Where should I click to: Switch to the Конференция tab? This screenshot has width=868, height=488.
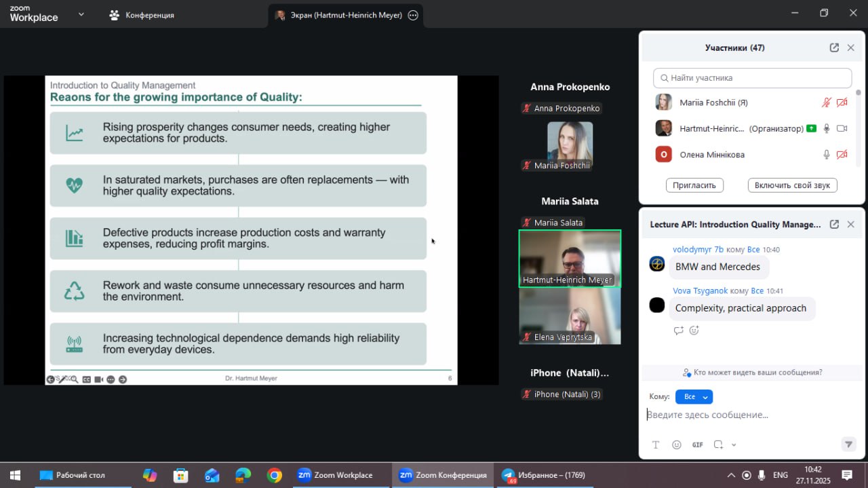pyautogui.click(x=142, y=15)
